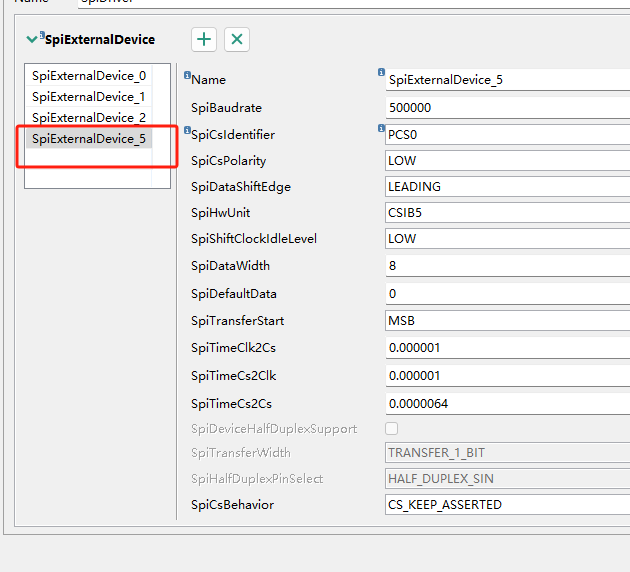Click the Name field with SpiExternalDevice_5
Screen dimensions: 630x572
coord(507,80)
